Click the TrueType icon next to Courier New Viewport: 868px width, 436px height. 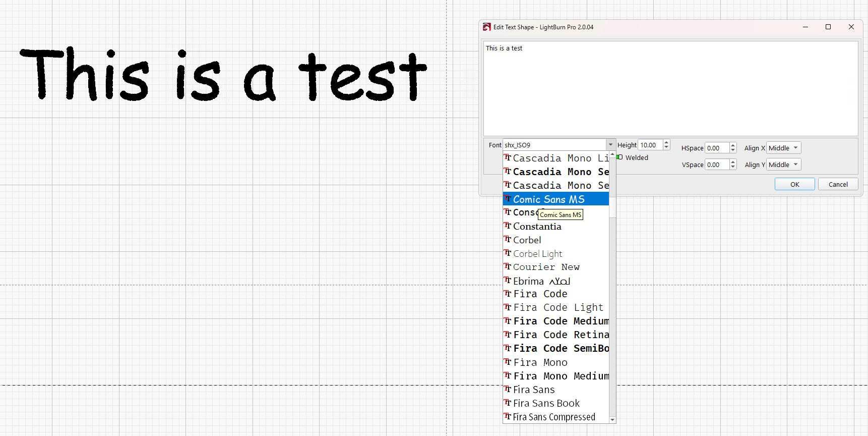(x=508, y=267)
